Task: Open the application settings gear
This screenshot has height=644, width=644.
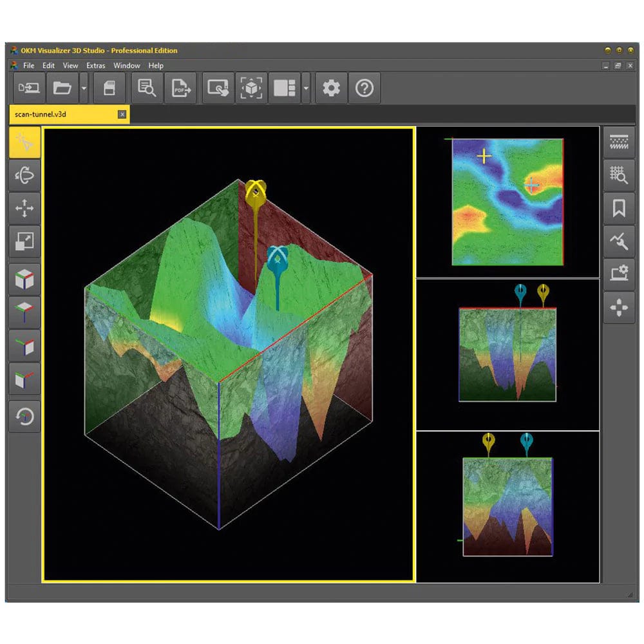Action: tap(331, 88)
